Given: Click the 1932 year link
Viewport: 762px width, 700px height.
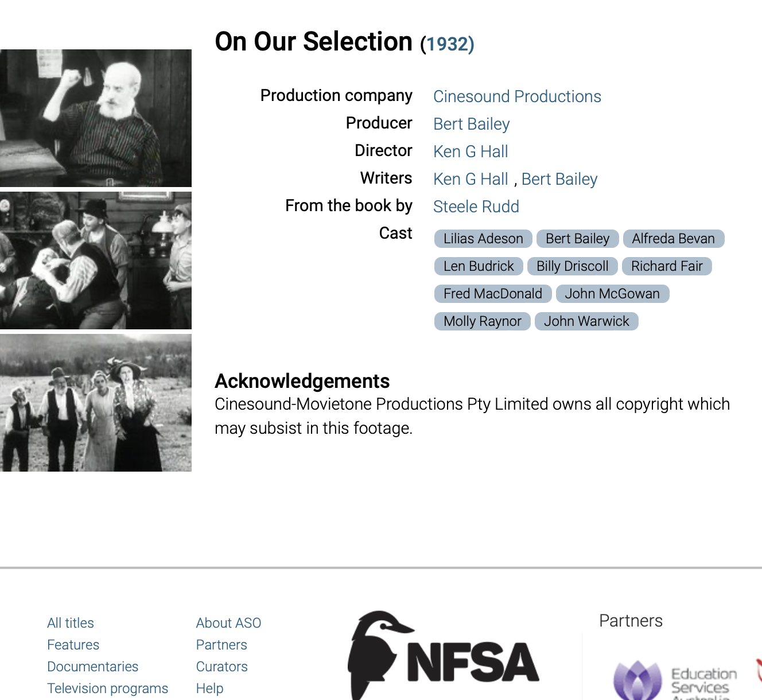Looking at the screenshot, I should tap(448, 44).
